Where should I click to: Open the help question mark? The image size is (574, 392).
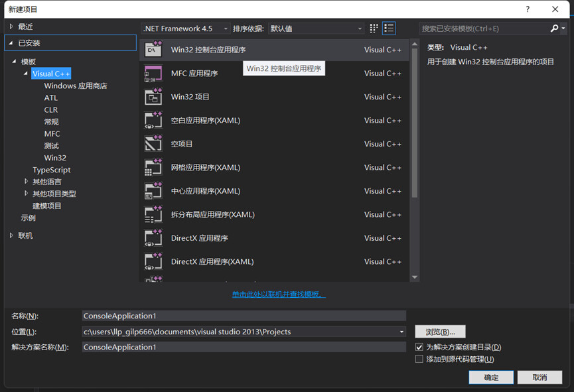pos(528,9)
